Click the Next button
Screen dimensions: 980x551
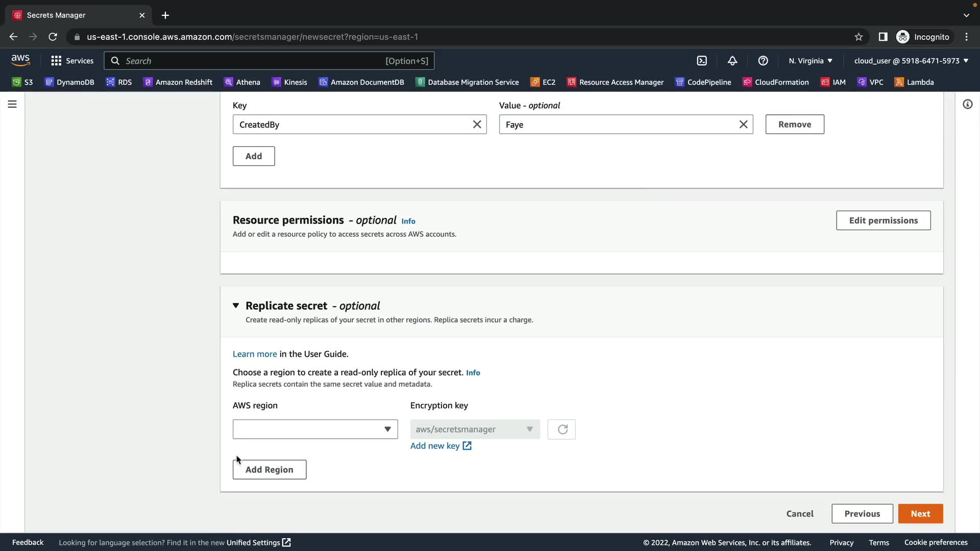920,514
